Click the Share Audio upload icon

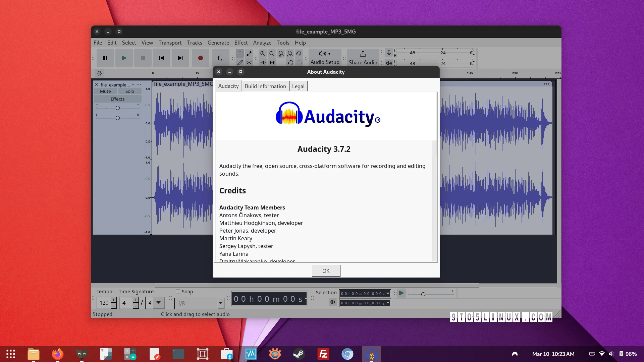tap(363, 54)
